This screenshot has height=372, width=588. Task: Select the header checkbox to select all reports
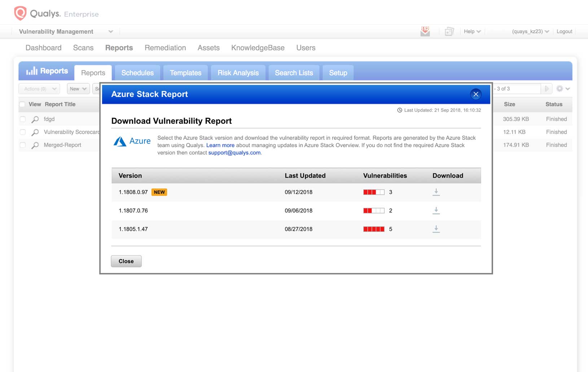tap(23, 104)
